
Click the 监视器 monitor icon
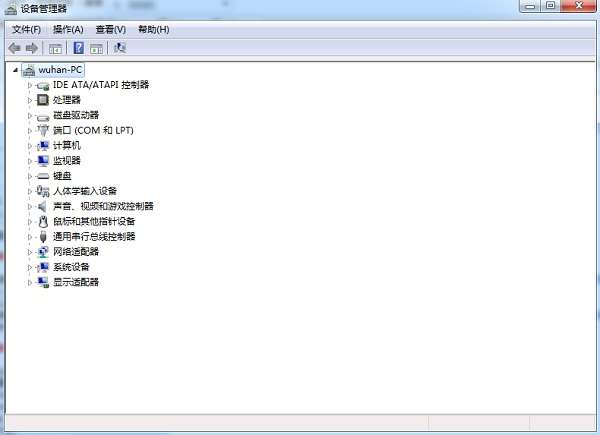pyautogui.click(x=43, y=161)
